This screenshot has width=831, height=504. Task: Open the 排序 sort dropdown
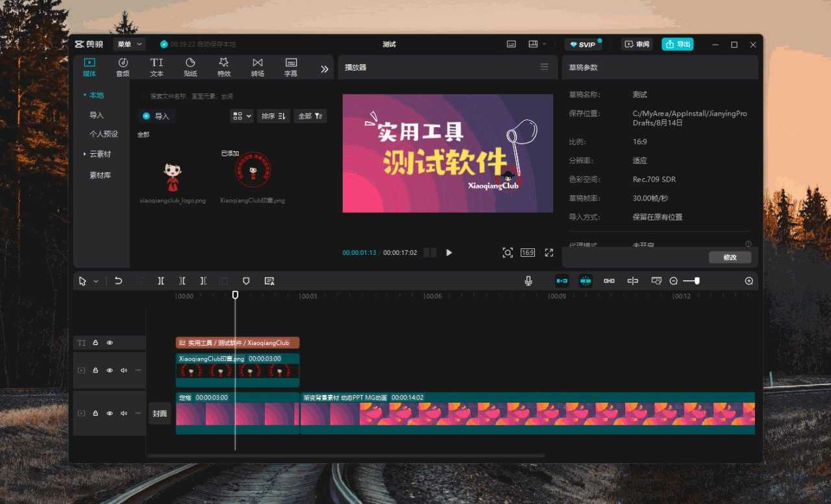pos(273,116)
